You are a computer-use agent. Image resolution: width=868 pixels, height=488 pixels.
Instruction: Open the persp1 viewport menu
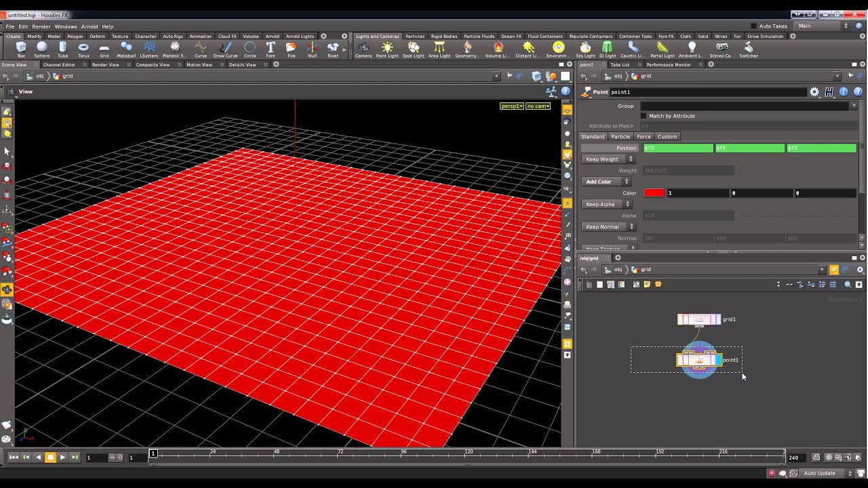tap(512, 106)
